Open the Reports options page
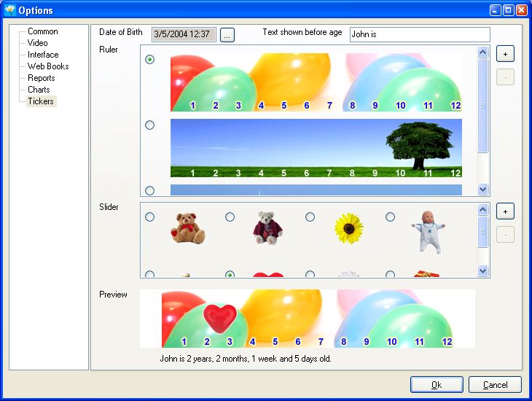This screenshot has width=532, height=401. tap(42, 78)
